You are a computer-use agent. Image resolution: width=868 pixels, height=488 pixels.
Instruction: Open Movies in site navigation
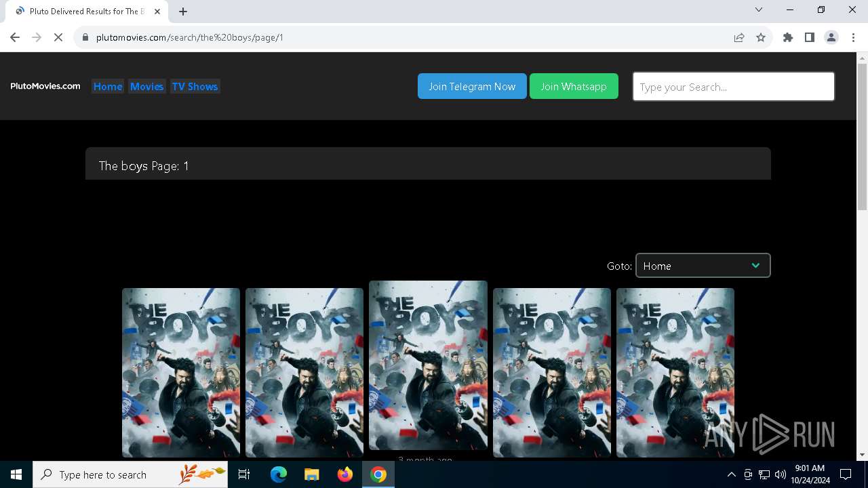coord(147,87)
